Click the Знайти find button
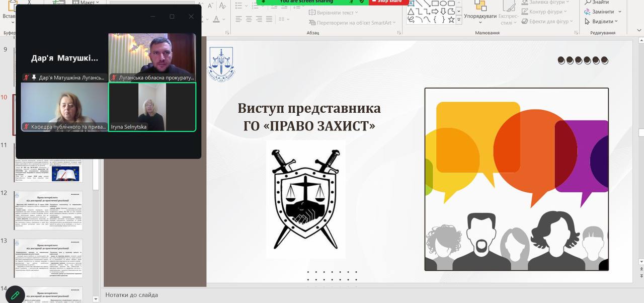Viewport: 644px width, 303px height. (x=597, y=2)
